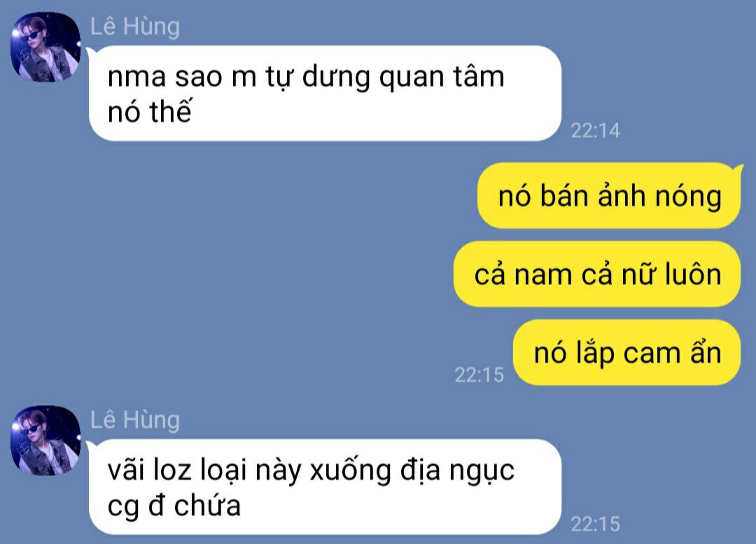Click the words "quan tâm" in the first message
Image resolution: width=756 pixels, height=544 pixels.
coord(442,77)
